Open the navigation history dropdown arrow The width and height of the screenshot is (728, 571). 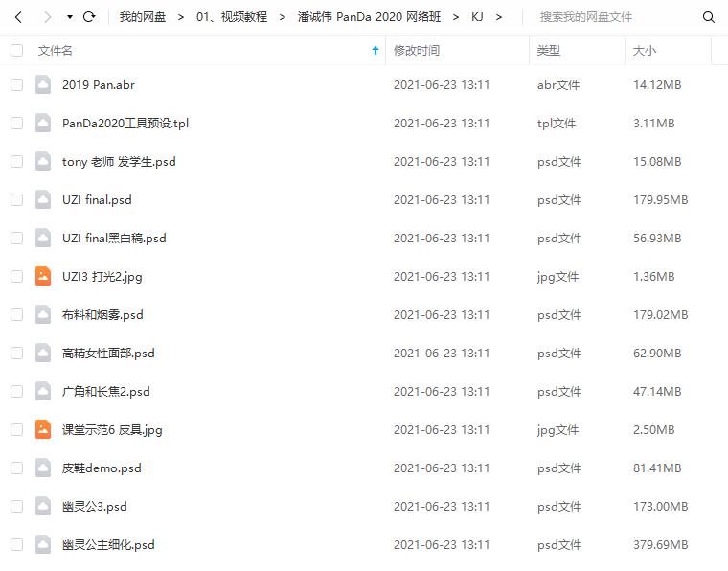click(x=70, y=17)
